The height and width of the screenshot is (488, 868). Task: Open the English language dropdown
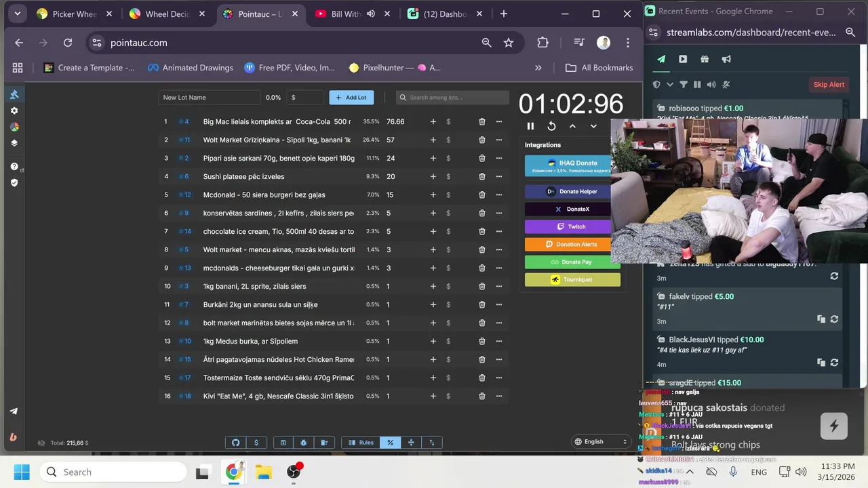pos(601,442)
